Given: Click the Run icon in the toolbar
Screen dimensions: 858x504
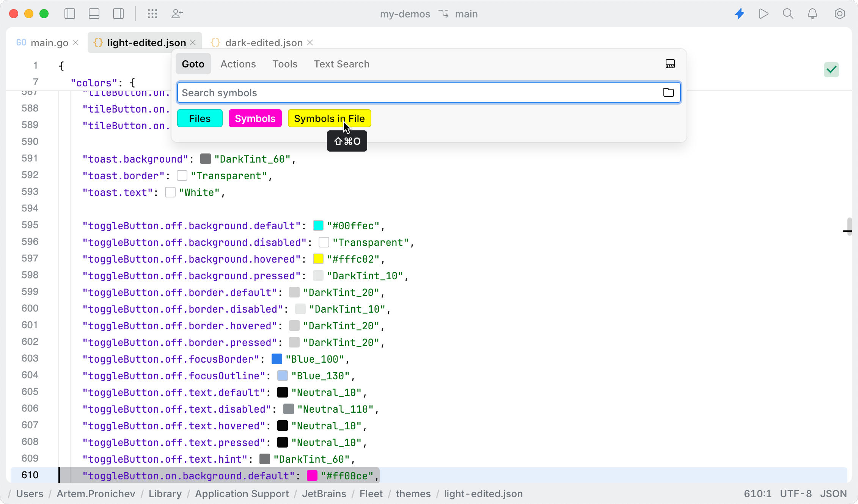Looking at the screenshot, I should (x=764, y=14).
